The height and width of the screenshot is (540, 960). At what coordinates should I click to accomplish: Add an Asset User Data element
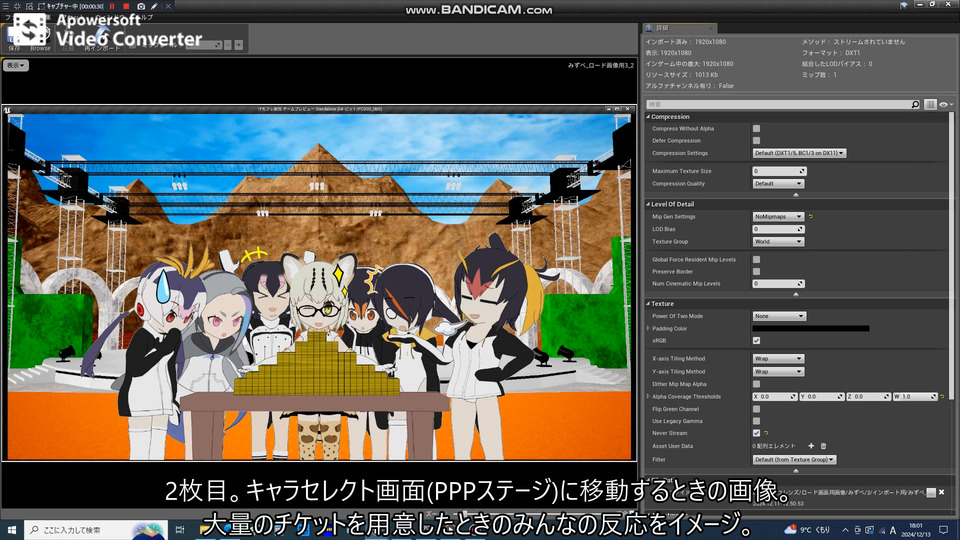[811, 446]
